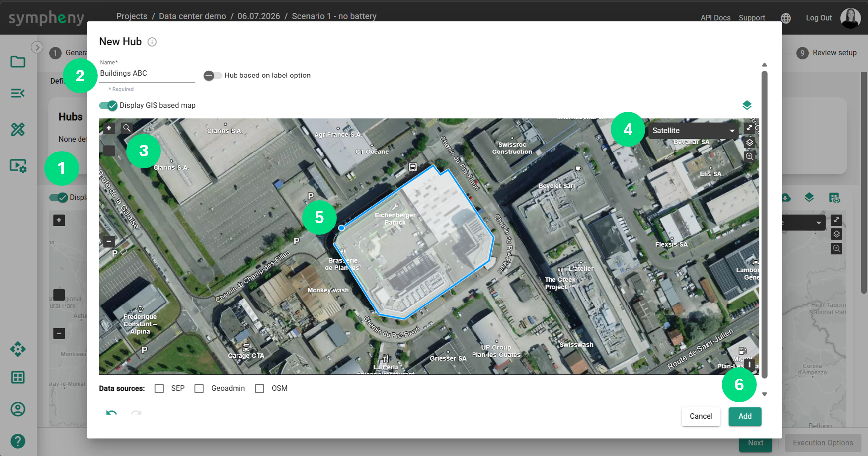Click the green layers icon above dialog map
This screenshot has width=868, height=456.
click(x=747, y=105)
